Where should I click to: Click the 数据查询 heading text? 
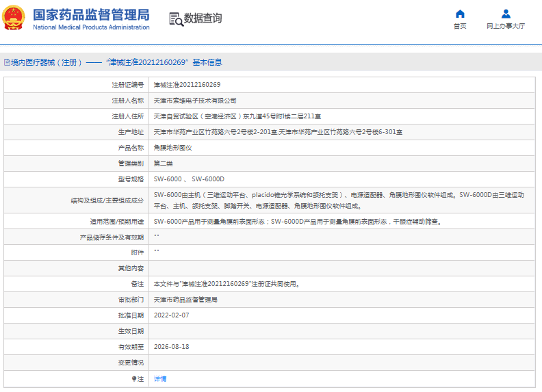[203, 18]
